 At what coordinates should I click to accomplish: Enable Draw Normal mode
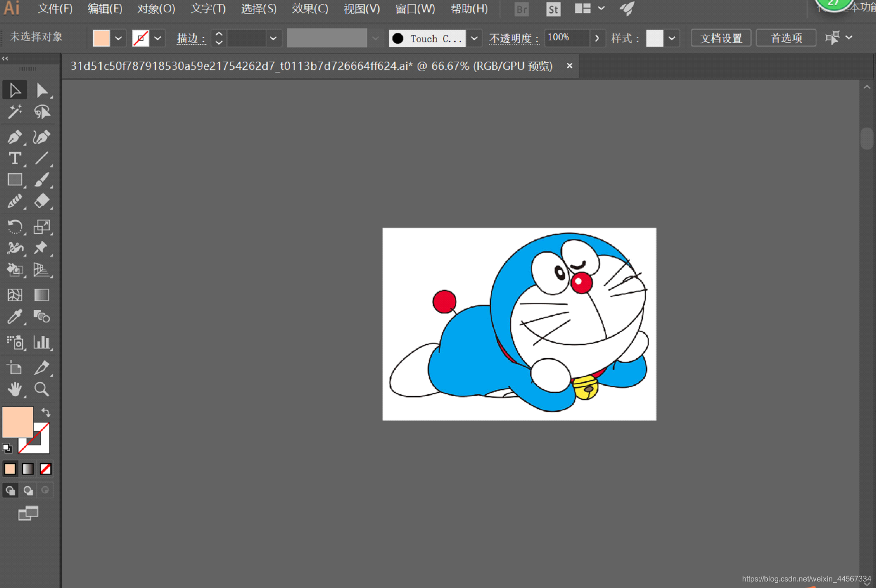10,490
